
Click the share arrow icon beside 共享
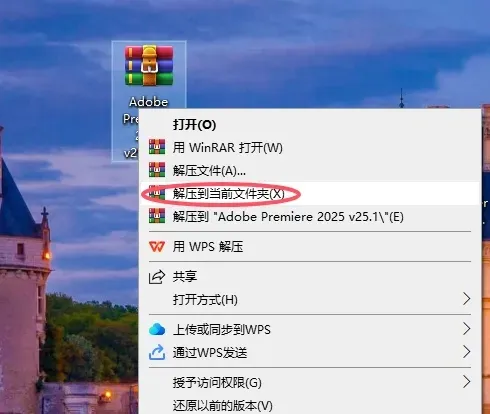point(157,277)
